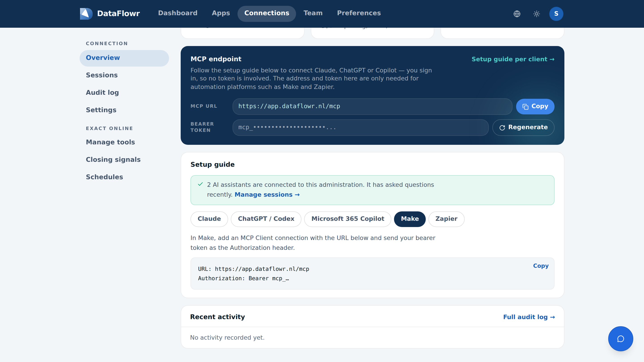Open Preferences in top navigation
Image resolution: width=644 pixels, height=362 pixels.
[359, 13]
